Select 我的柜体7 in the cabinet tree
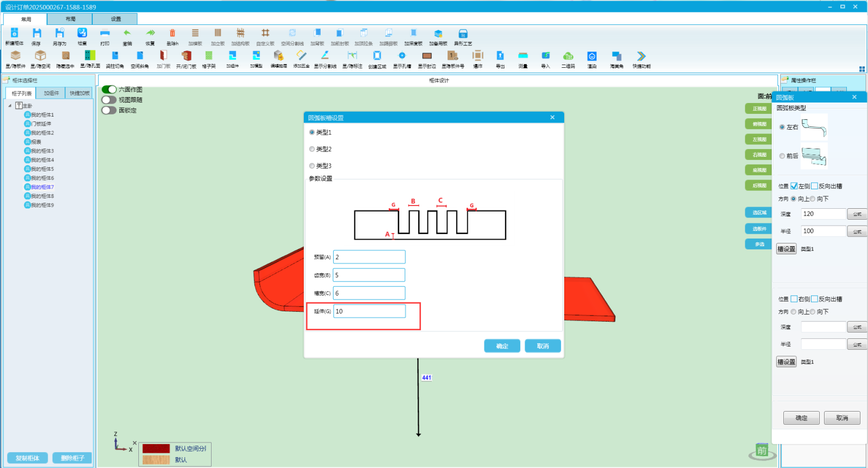Image resolution: width=868 pixels, height=468 pixels. (x=42, y=187)
